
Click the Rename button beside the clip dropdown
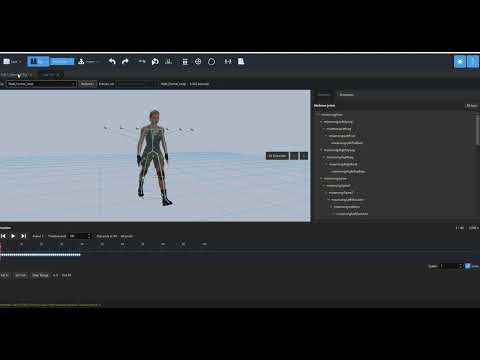click(87, 84)
